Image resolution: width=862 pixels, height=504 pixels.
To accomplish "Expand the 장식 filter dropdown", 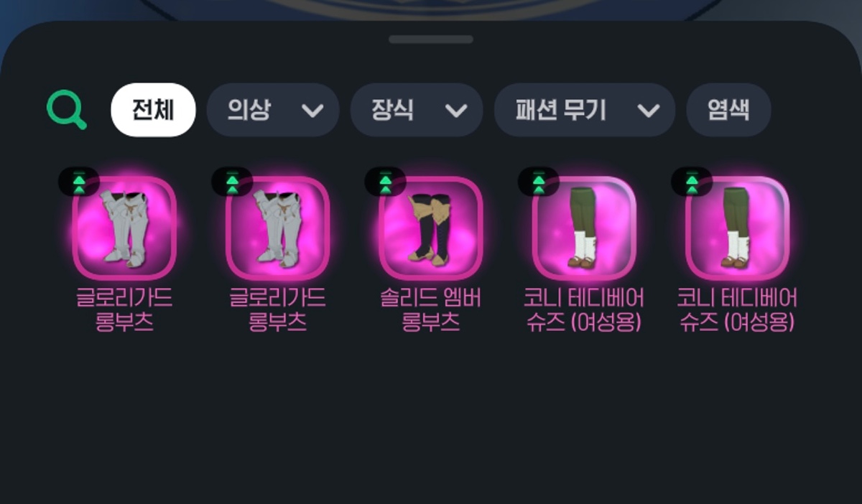I will pyautogui.click(x=417, y=110).
